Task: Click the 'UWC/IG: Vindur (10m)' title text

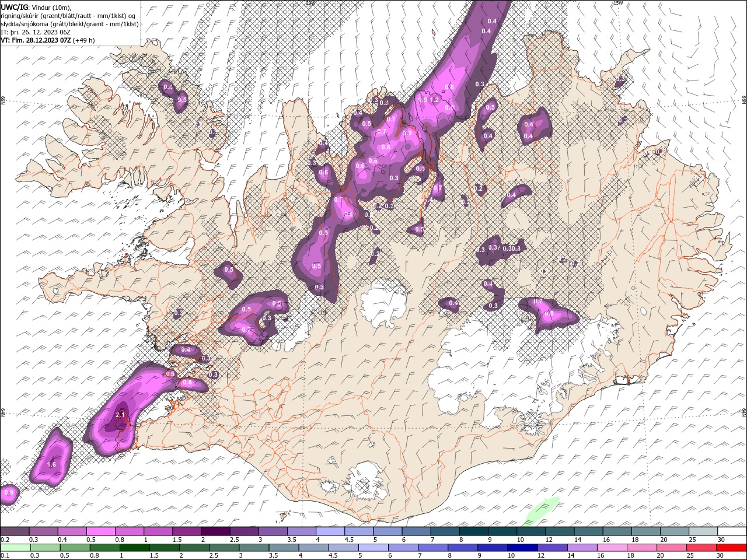Action: pos(36,7)
